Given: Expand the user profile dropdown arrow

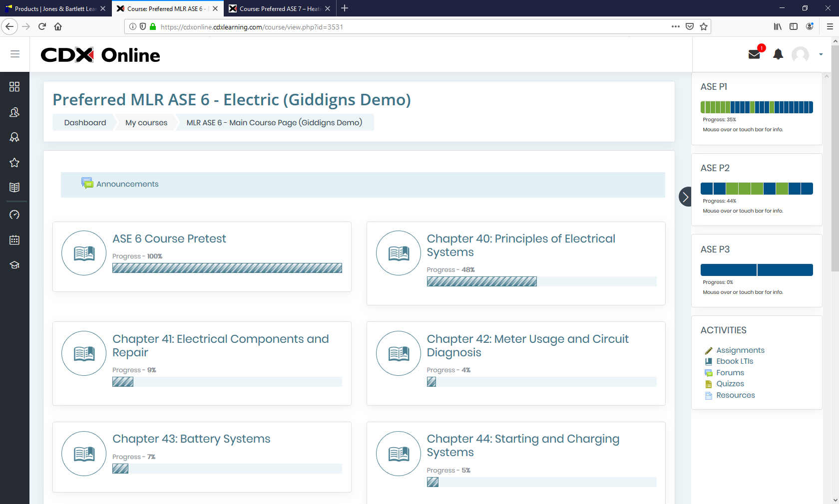Looking at the screenshot, I should (x=821, y=54).
